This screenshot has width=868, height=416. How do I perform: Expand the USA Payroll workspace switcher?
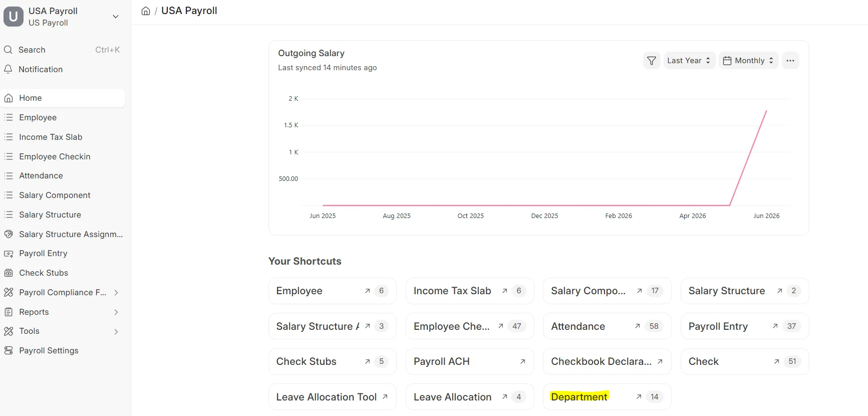coord(116,17)
